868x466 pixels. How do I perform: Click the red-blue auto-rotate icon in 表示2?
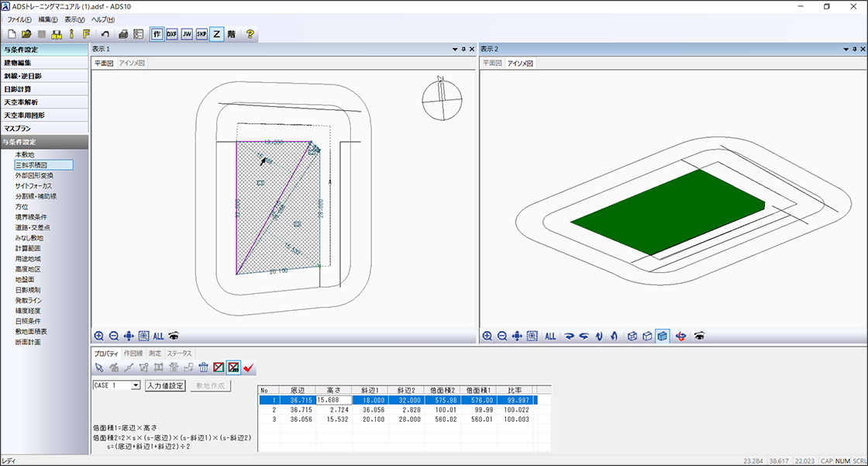681,336
